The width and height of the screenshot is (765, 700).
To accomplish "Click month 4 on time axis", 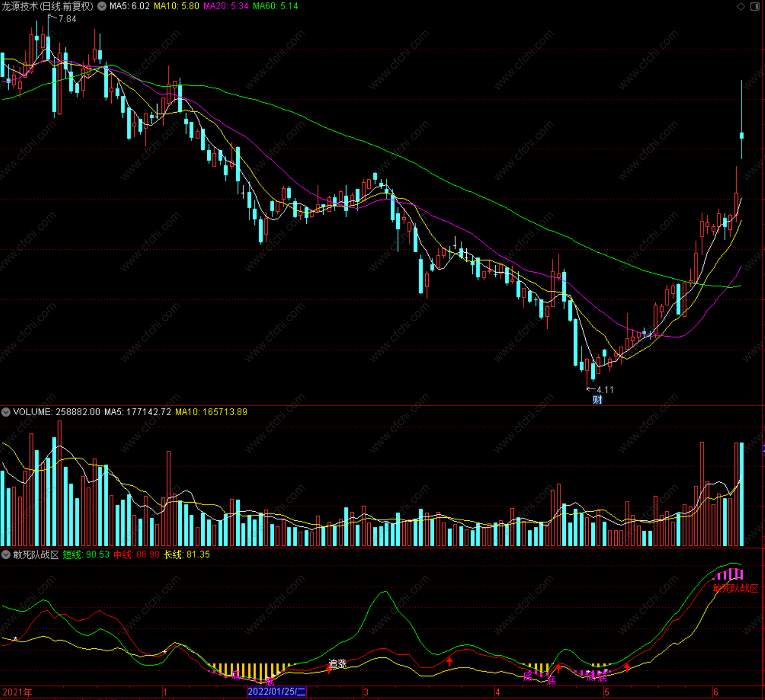I will pyautogui.click(x=498, y=692).
